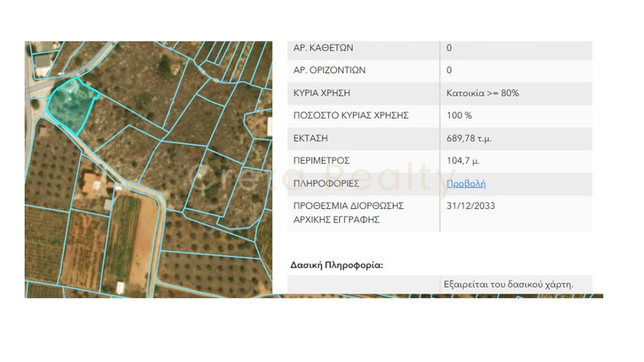Viewport: 644px width, 362px height.
Task: Select the 689,78 τ.μ. area value
Action: (469, 138)
